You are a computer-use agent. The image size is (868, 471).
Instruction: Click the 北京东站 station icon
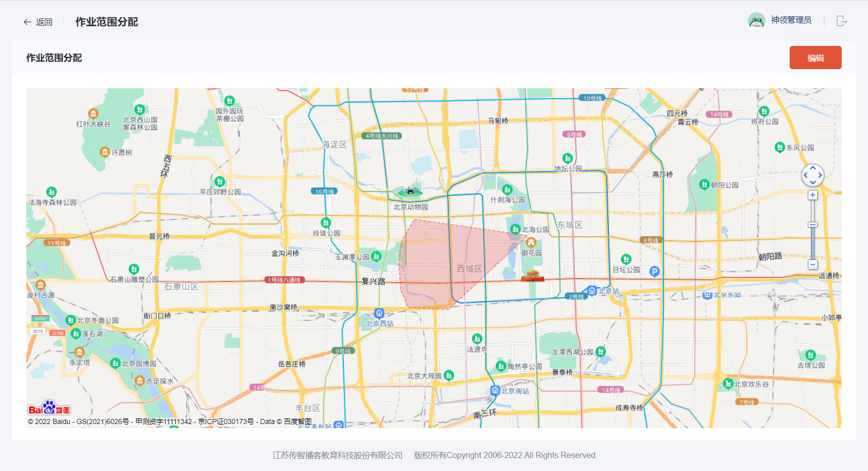coord(707,295)
